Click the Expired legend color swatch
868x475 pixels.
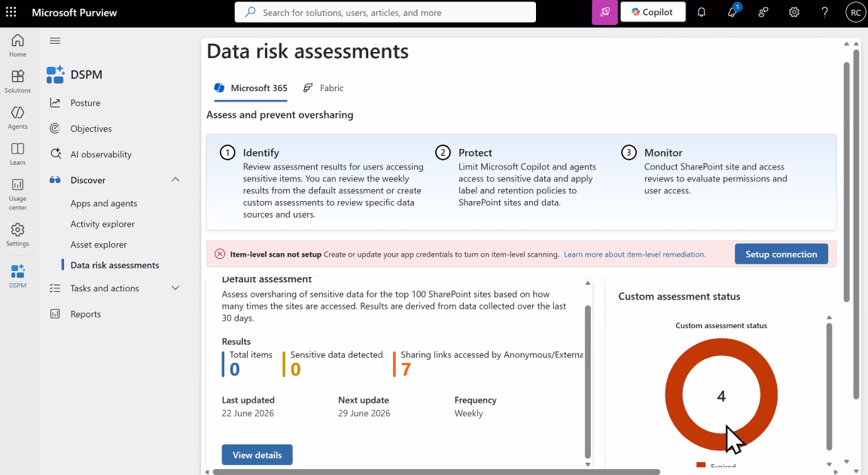click(701, 465)
